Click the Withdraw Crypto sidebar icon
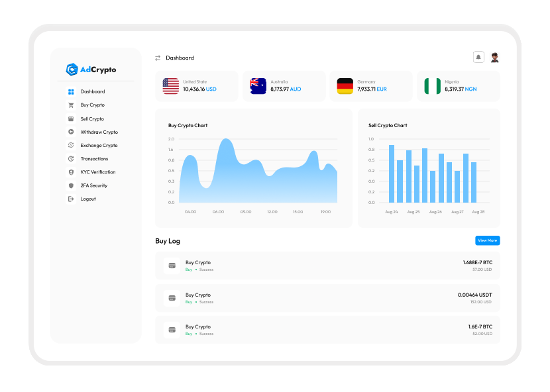This screenshot has width=550, height=392. pos(71,132)
